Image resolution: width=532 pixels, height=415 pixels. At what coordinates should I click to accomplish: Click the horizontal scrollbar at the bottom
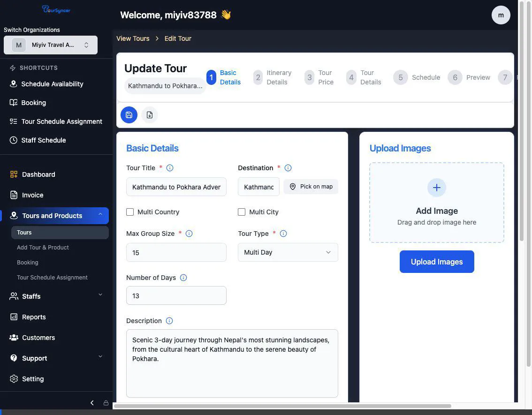click(282, 406)
